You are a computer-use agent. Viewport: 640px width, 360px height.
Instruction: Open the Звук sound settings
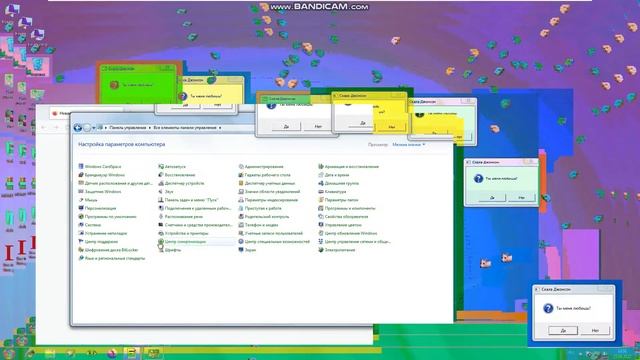pos(166,191)
